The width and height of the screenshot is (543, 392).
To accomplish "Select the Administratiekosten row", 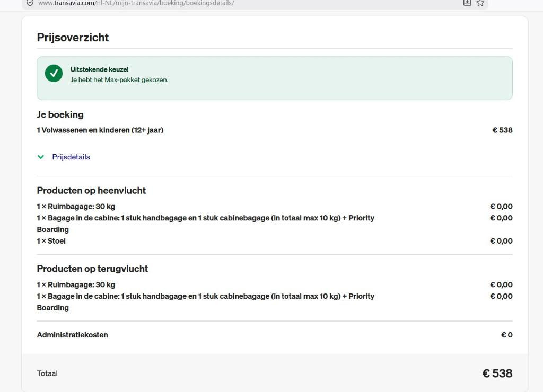I will [72, 335].
